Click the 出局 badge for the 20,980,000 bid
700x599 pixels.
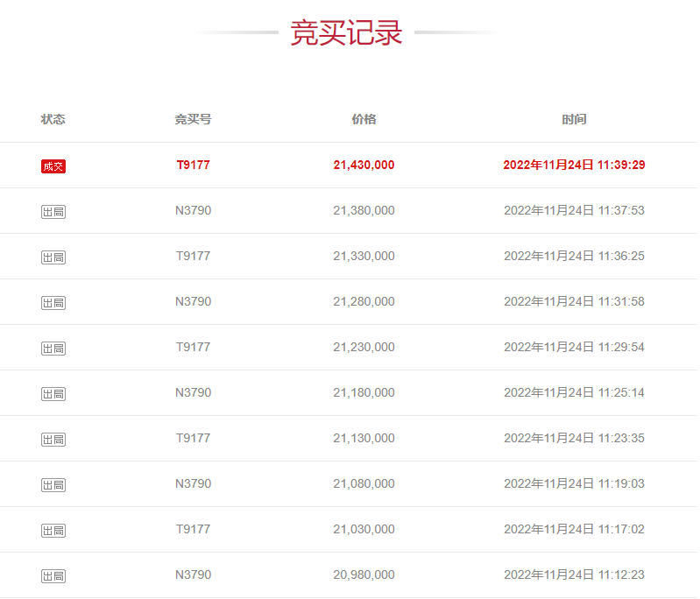[53, 576]
